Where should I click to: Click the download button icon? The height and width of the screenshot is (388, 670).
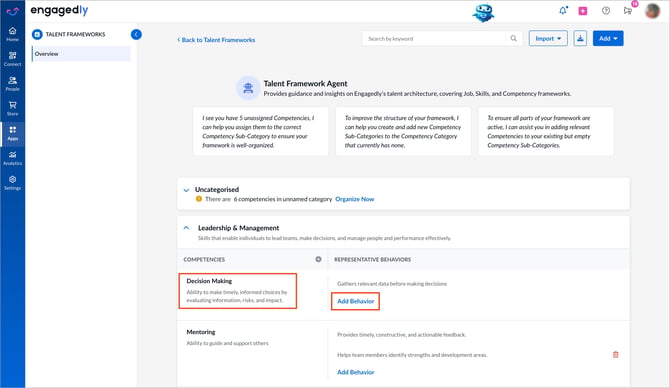pos(580,38)
